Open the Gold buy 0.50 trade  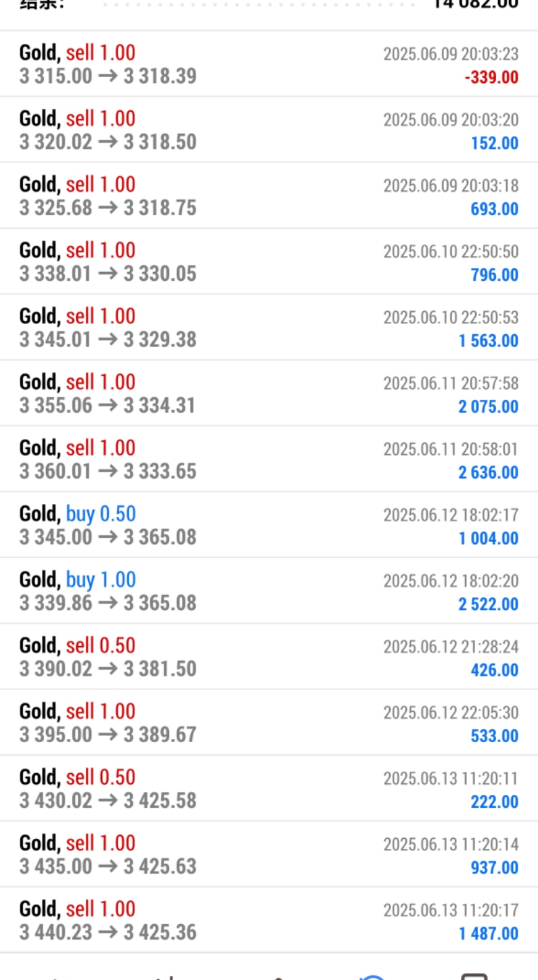click(x=269, y=525)
